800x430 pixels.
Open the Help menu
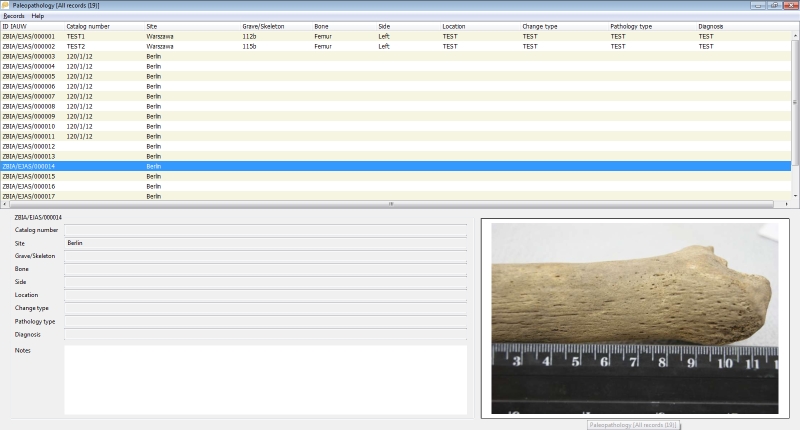tap(38, 16)
